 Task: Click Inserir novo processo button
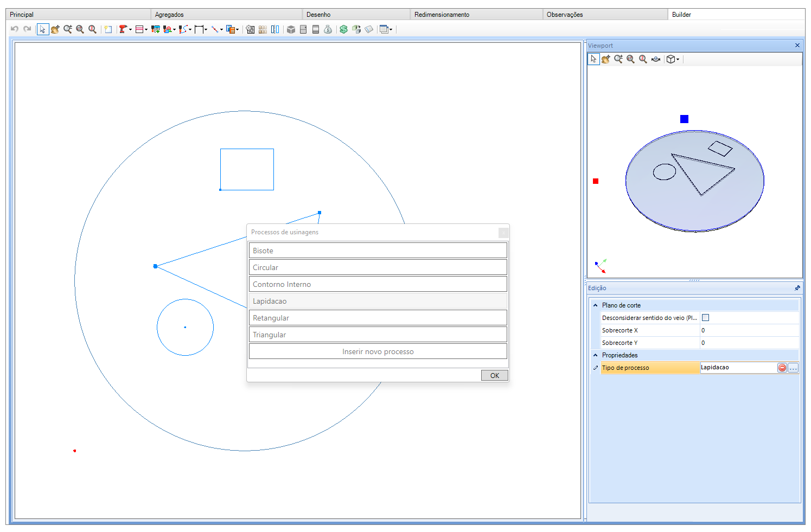pyautogui.click(x=378, y=351)
